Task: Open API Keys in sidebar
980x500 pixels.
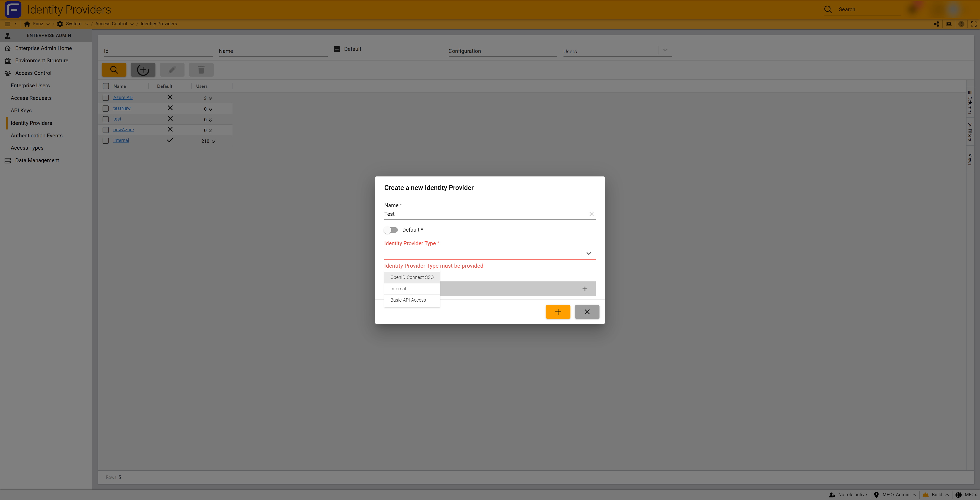Action: [21, 110]
